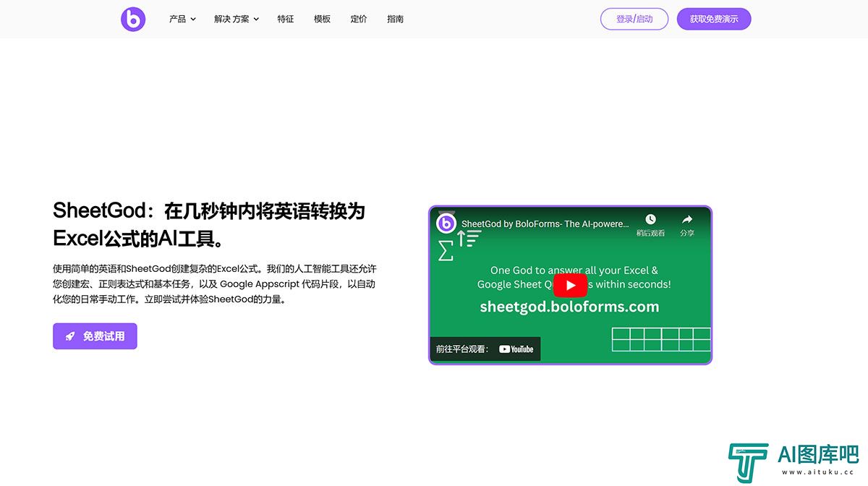Open the 特征 navigation item
Image resolution: width=868 pixels, height=486 pixels.
pyautogui.click(x=285, y=19)
